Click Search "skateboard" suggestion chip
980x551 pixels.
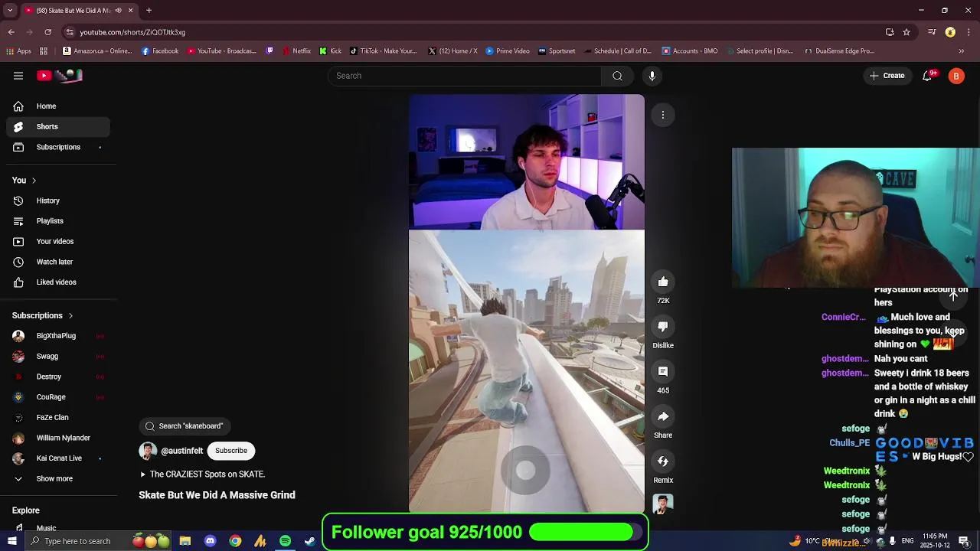184,426
